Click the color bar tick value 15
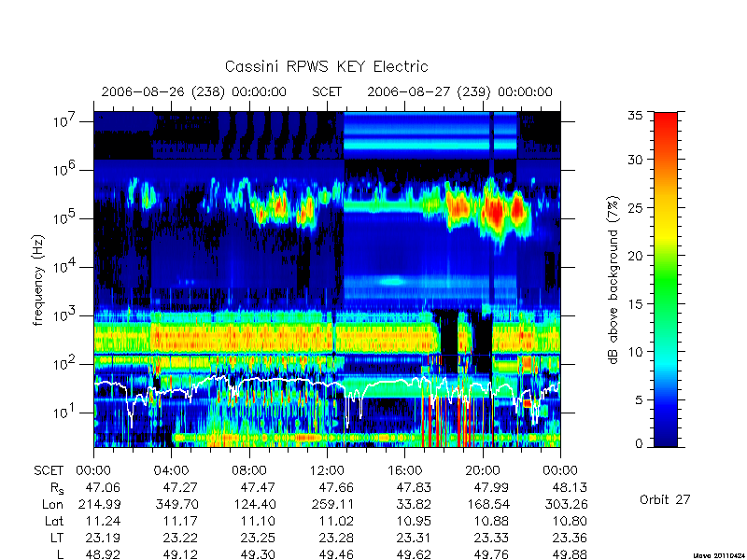The width and height of the screenshot is (747, 560). pos(635,304)
